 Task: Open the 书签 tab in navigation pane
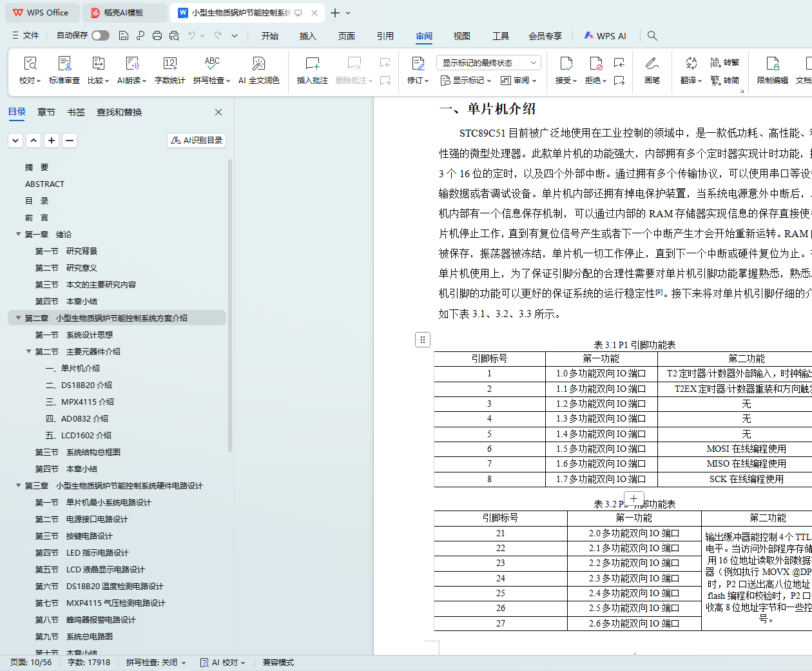[76, 112]
